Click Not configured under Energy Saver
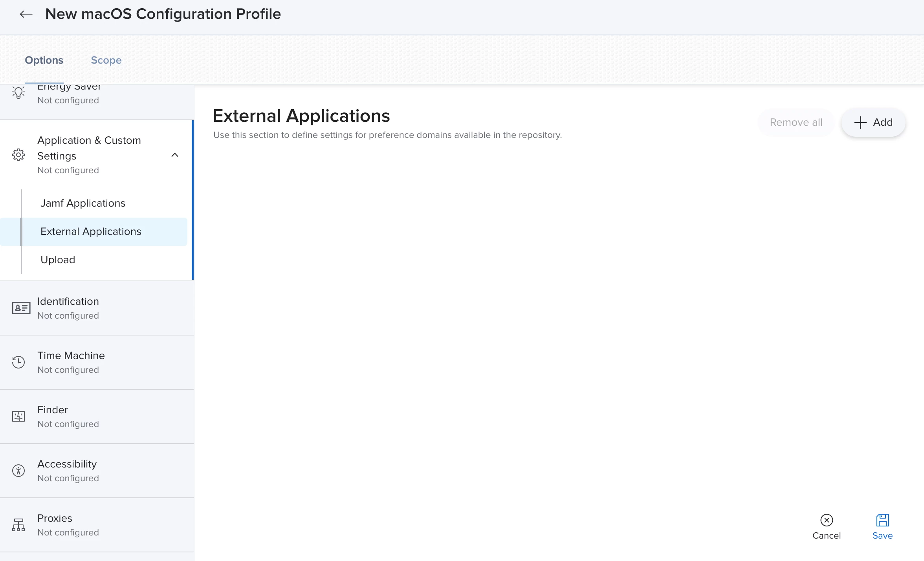 (x=68, y=100)
